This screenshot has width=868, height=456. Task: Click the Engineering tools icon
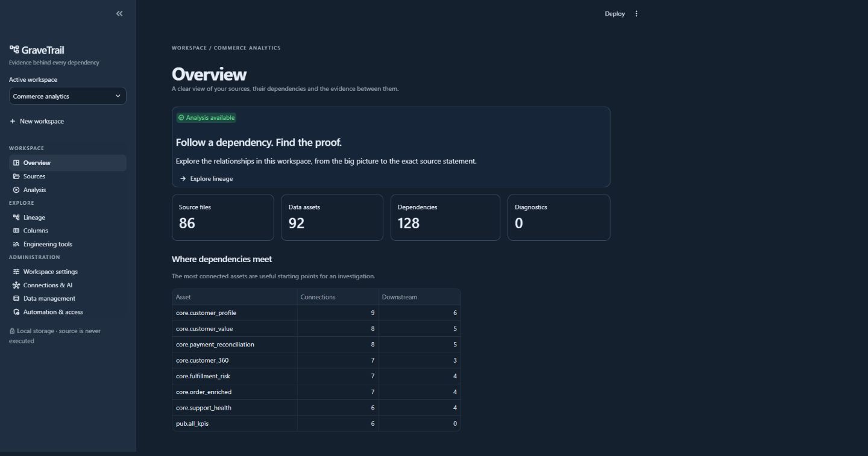(16, 245)
